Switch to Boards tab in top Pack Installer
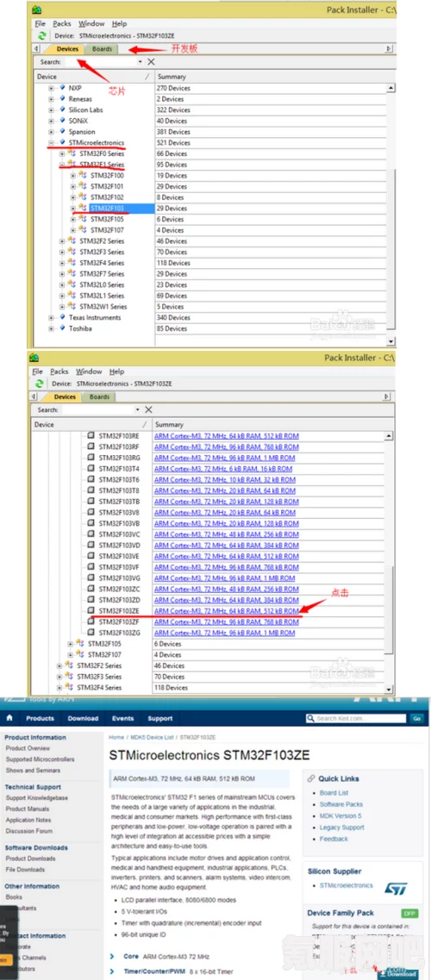 tap(102, 49)
